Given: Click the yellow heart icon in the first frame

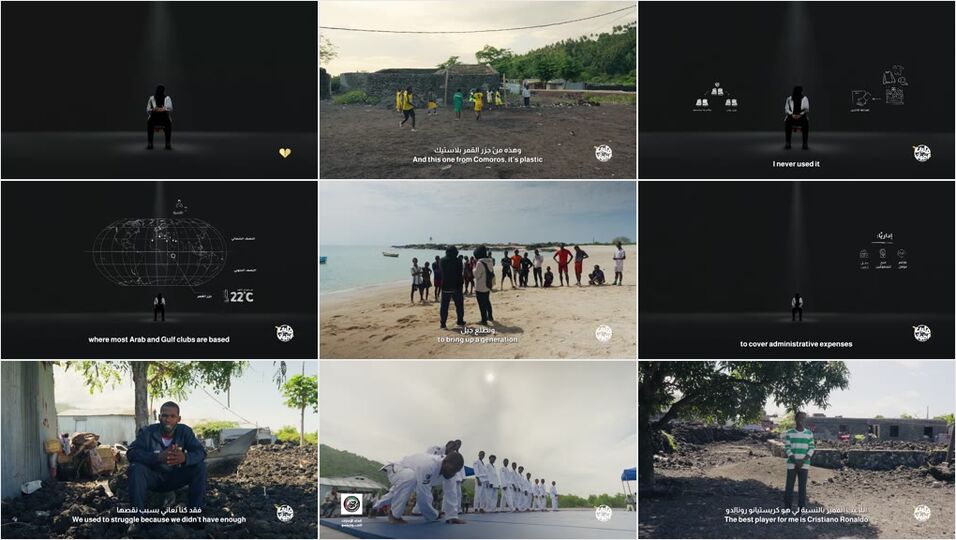Looking at the screenshot, I should pyautogui.click(x=284, y=153).
